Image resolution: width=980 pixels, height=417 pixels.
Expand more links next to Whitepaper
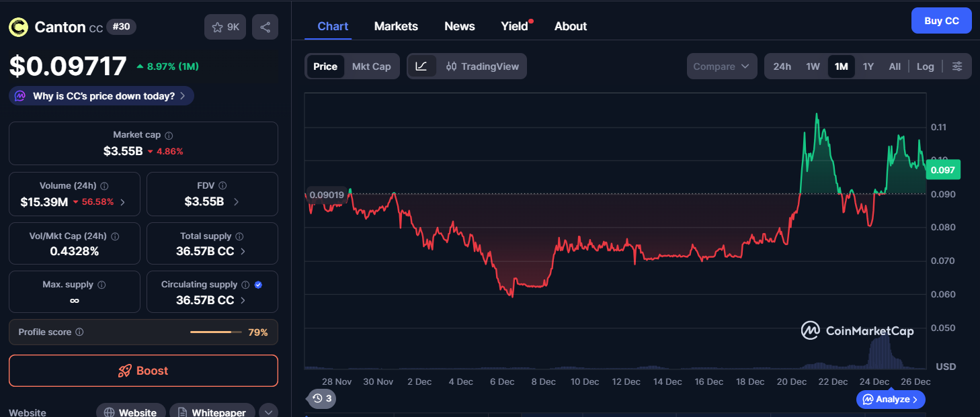(x=268, y=412)
